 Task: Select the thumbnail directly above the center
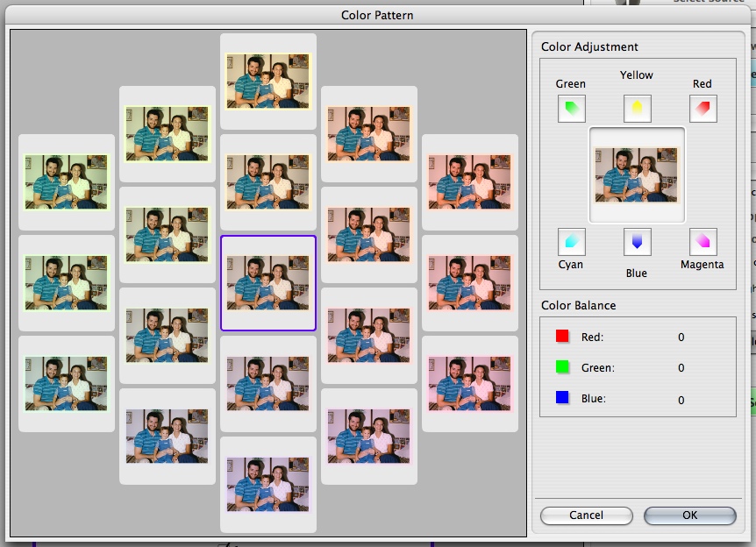pyautogui.click(x=268, y=182)
